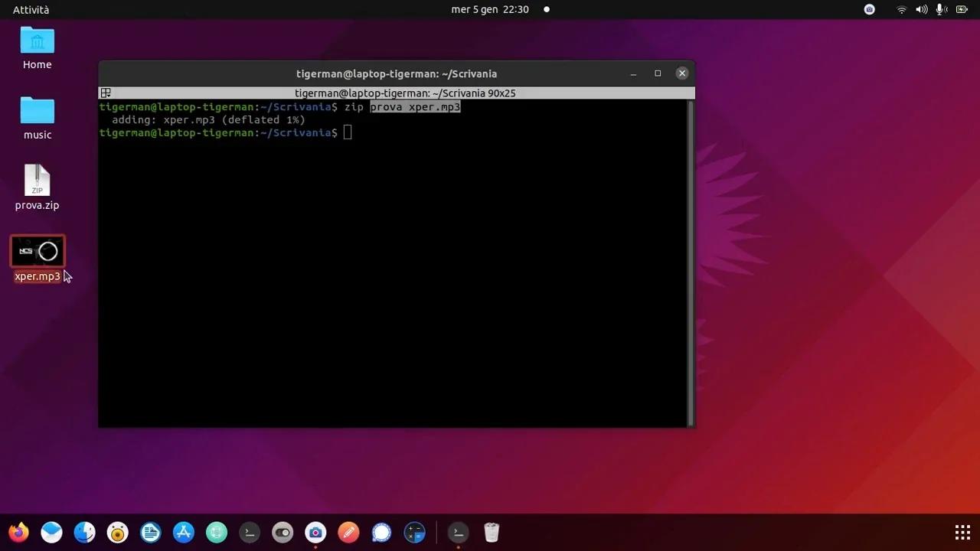Viewport: 980px width, 551px height.
Task: Open the orange pencil editor app
Action: coord(348,532)
